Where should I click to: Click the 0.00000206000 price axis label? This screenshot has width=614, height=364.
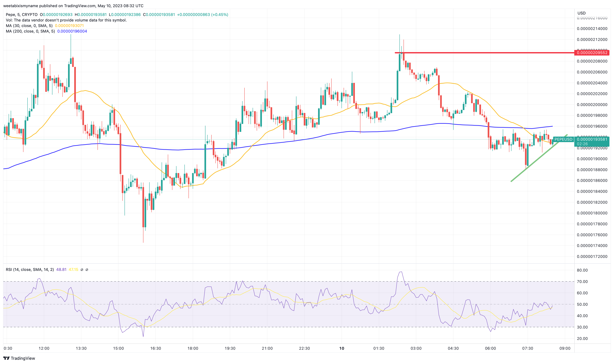[x=592, y=72]
